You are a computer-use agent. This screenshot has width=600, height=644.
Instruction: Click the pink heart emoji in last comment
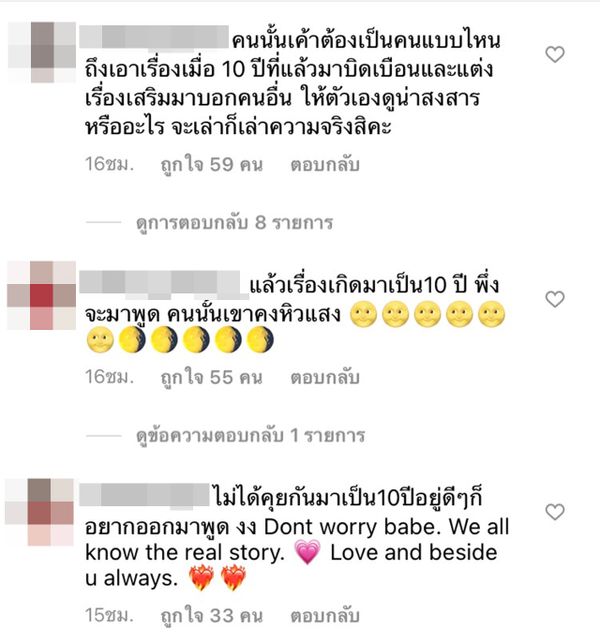point(308,552)
